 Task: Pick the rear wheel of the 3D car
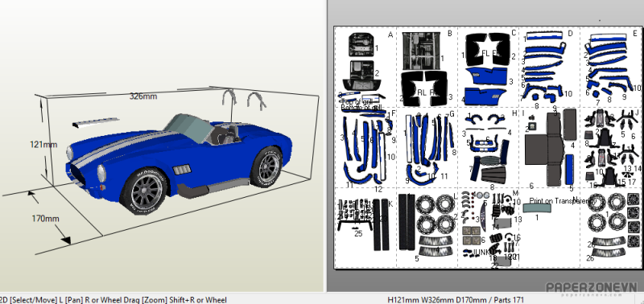coord(266,167)
